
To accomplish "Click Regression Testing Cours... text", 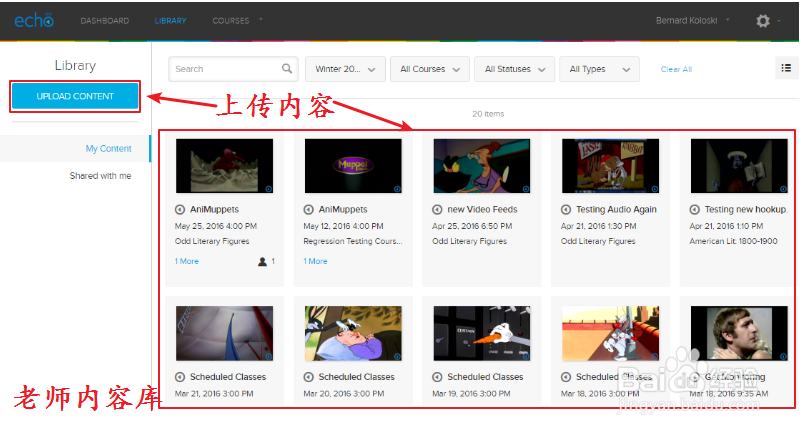I will coord(353,241).
